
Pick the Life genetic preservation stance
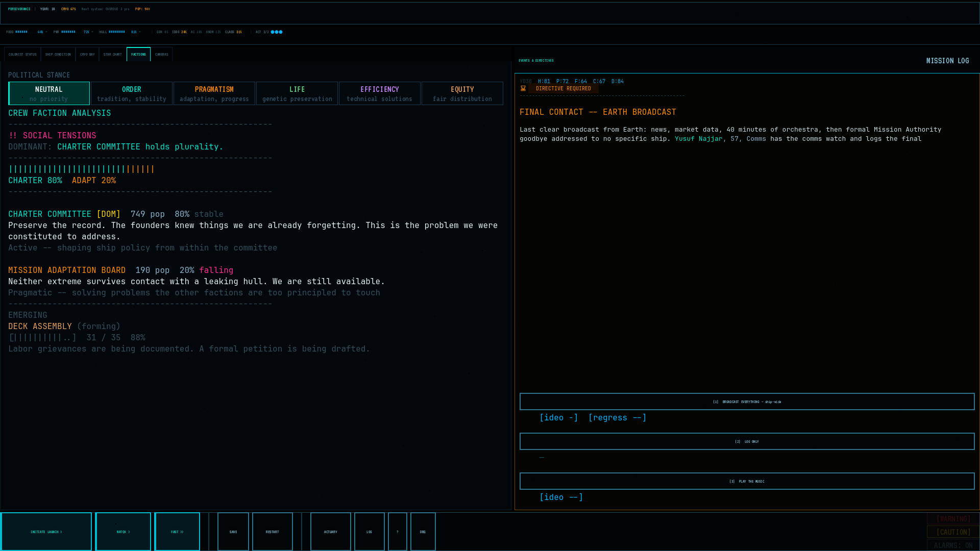click(x=297, y=93)
